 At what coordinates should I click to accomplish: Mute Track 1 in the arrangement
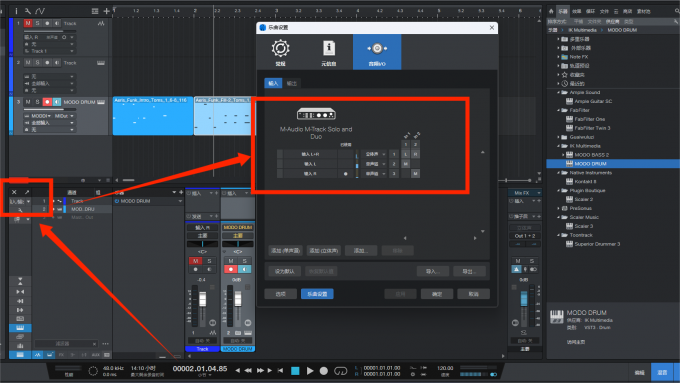tap(28, 23)
